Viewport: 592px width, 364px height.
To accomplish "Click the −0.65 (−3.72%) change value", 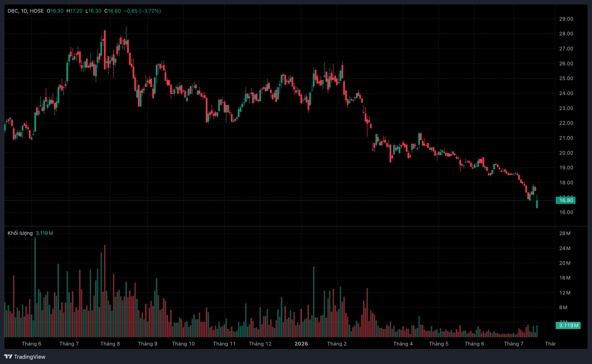I will pos(142,11).
